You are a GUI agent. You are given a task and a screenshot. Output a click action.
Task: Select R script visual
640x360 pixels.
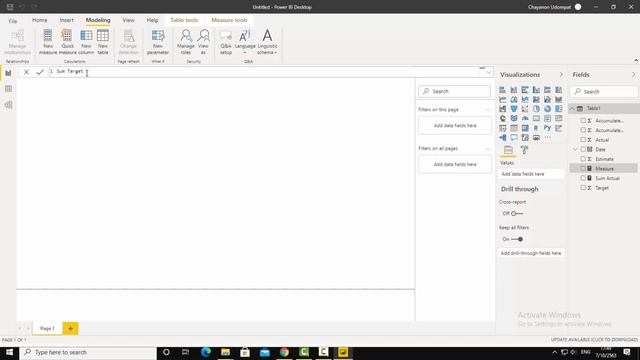pos(536,128)
